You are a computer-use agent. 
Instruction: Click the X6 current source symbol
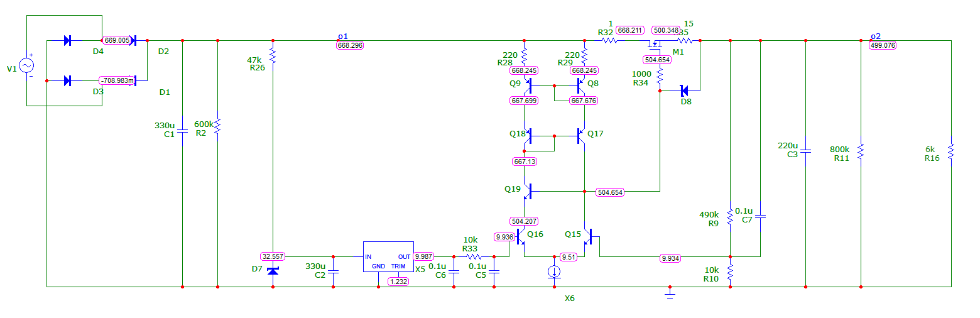coord(554,271)
